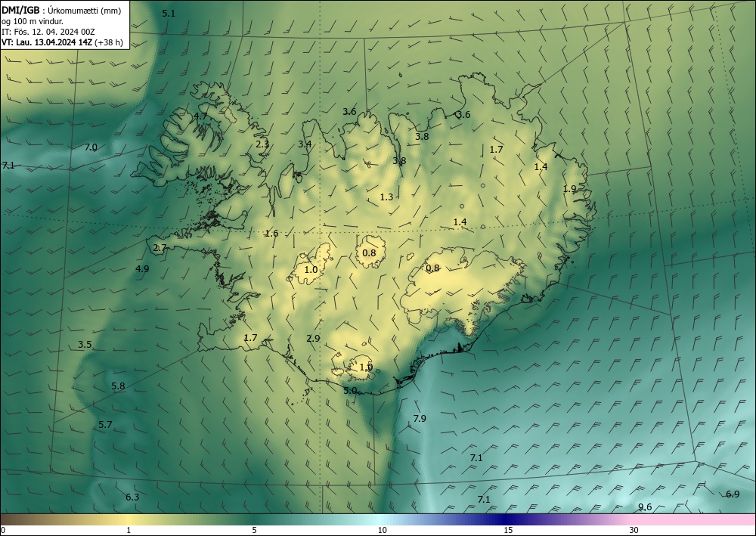
Task: Select the 5.7 value over the ocean
Action: click(106, 425)
